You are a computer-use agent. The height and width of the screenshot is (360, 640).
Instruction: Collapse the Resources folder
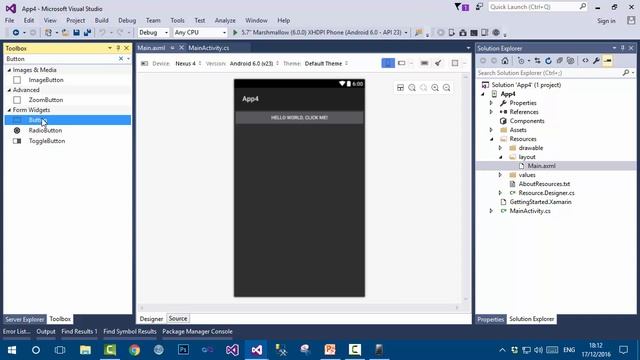click(x=491, y=139)
